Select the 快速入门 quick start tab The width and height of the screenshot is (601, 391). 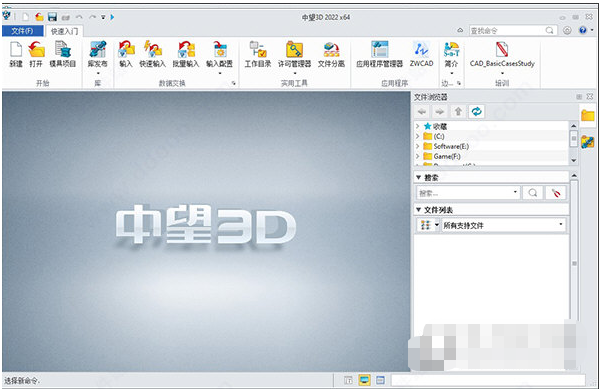tap(64, 31)
